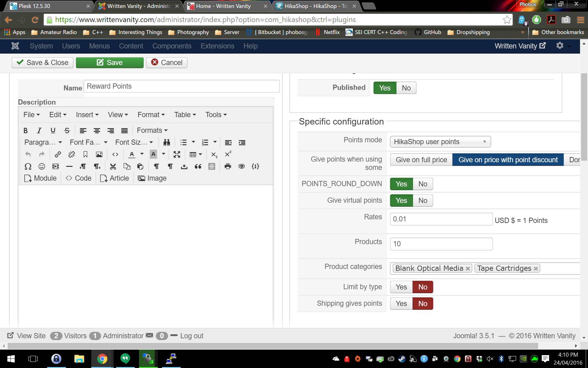The height and width of the screenshot is (368, 588).
Task: Open the Components menu
Action: click(172, 46)
